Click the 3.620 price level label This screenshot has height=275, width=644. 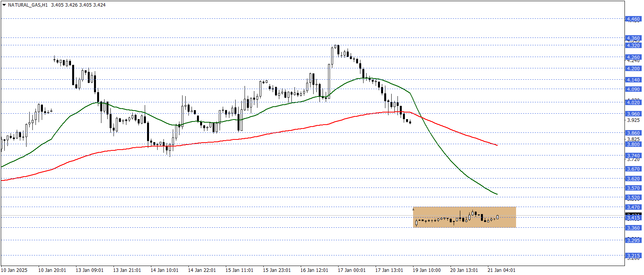[x=633, y=179]
